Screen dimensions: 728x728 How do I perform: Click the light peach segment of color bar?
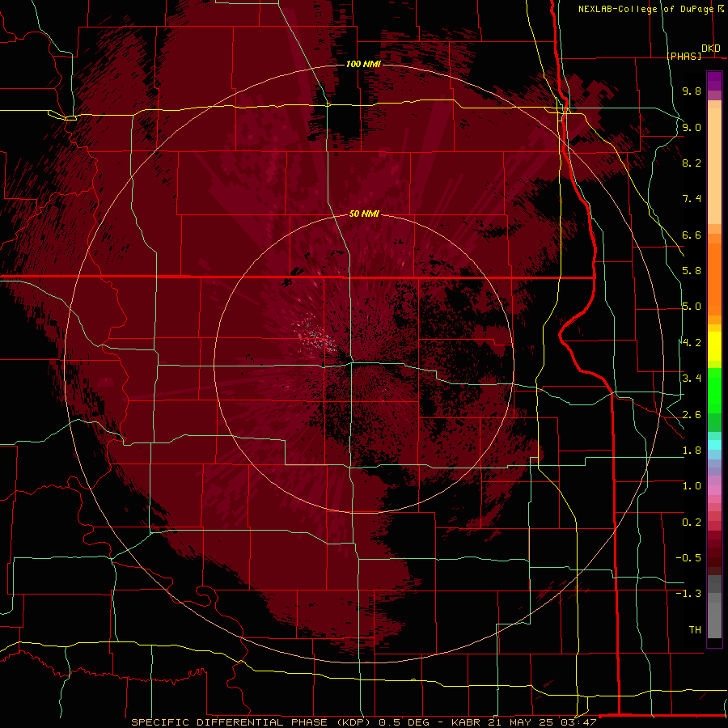tap(714, 166)
